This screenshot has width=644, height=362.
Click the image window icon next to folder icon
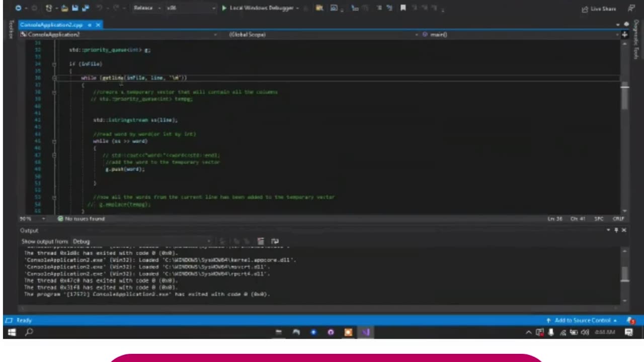point(334,8)
